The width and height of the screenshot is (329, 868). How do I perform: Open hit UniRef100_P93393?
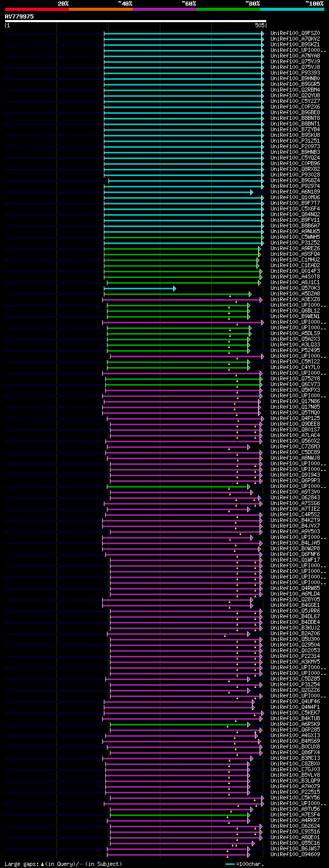click(x=295, y=73)
